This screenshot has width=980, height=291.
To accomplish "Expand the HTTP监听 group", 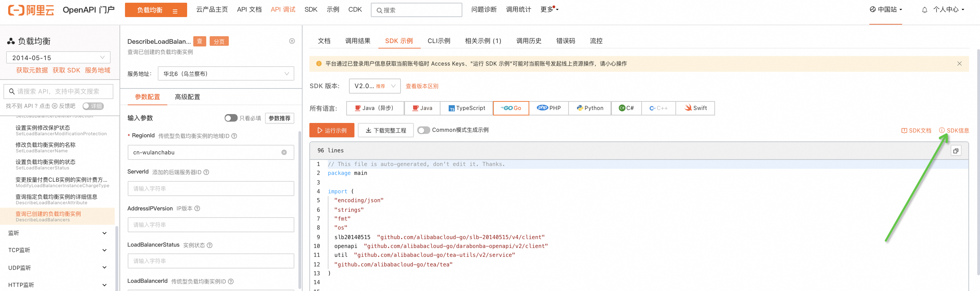I will [57, 285].
